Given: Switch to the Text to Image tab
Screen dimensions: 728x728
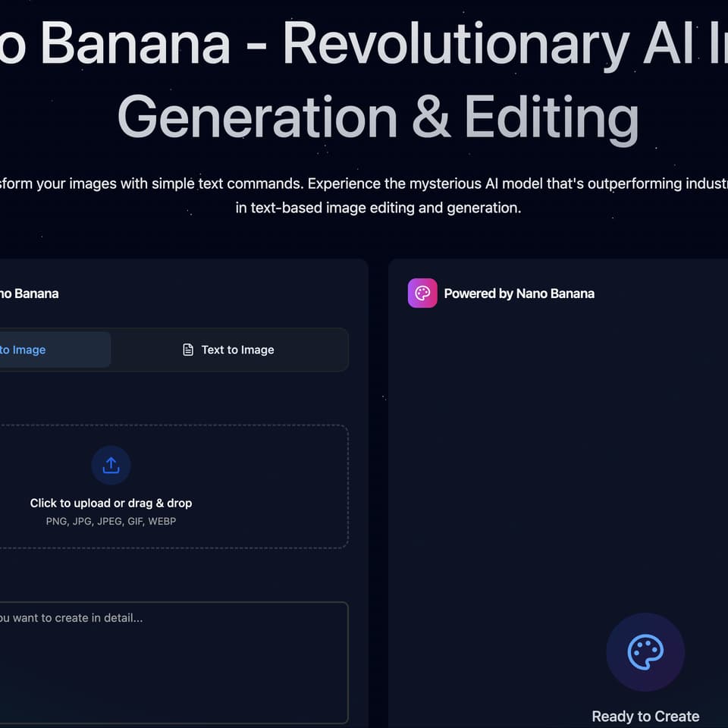Looking at the screenshot, I should (x=229, y=350).
